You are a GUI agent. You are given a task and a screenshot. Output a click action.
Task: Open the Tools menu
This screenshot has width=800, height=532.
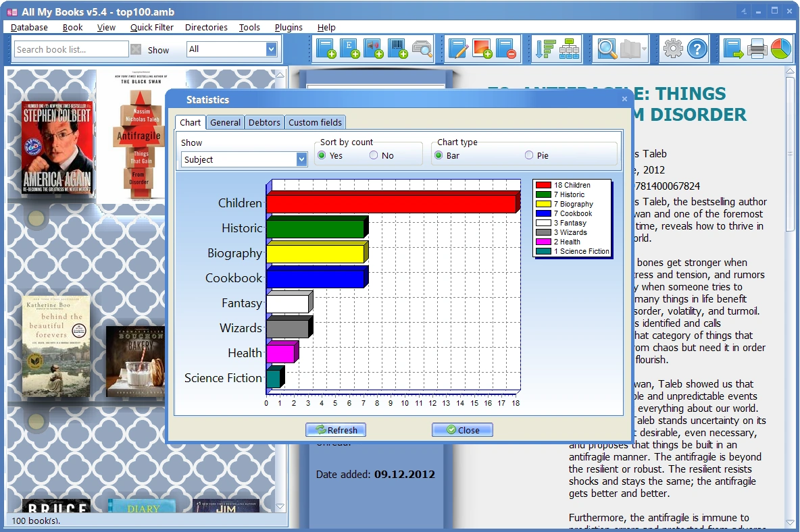[249, 28]
